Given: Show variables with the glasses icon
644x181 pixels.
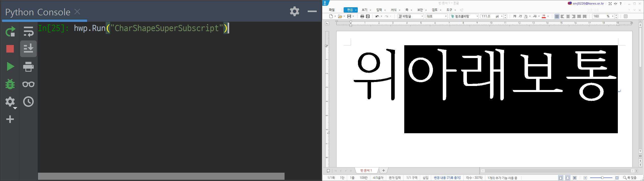Looking at the screenshot, I should click(x=28, y=84).
